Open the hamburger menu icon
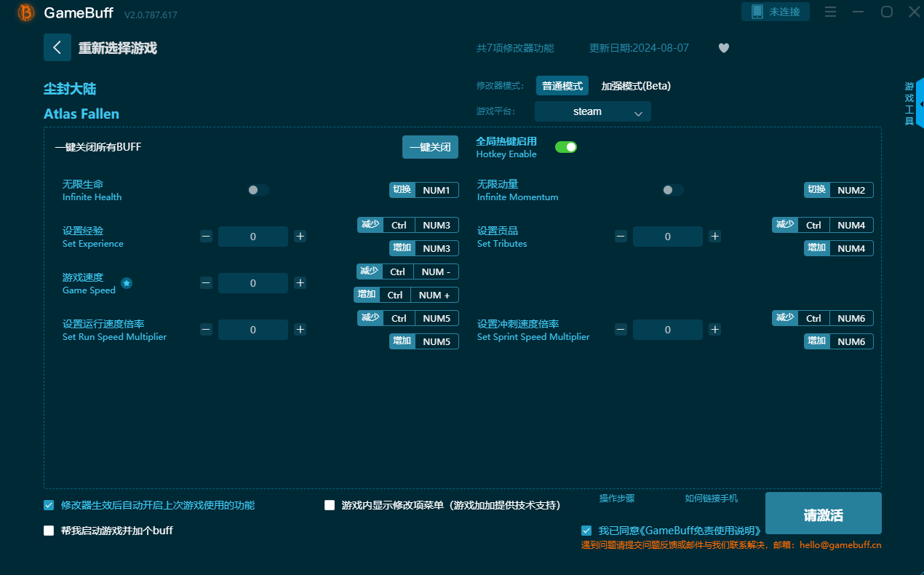 [x=831, y=12]
